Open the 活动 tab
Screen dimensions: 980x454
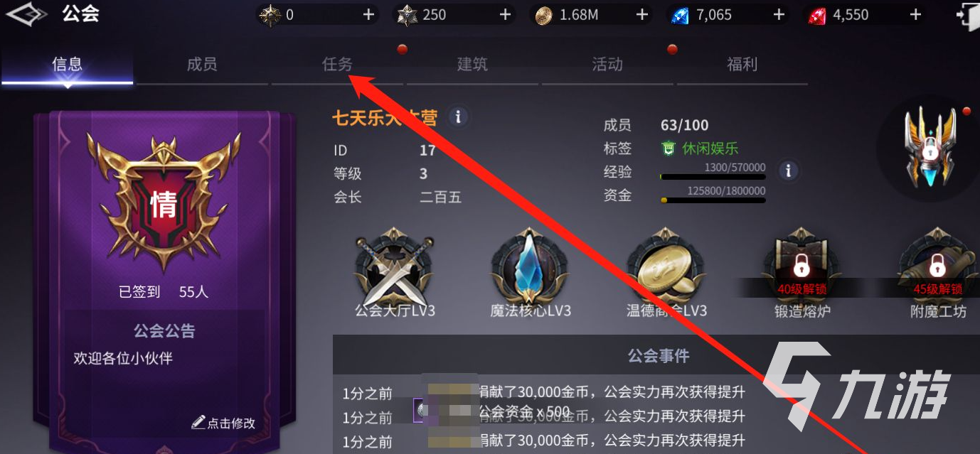tap(607, 65)
